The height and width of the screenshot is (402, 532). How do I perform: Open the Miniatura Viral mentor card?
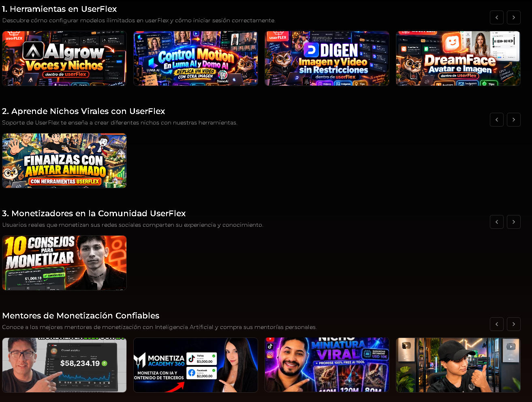pos(327,365)
